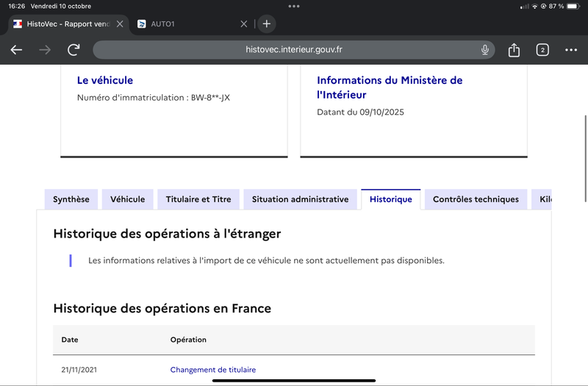Close the HistoVec tab
The height and width of the screenshot is (386, 588).
(x=120, y=24)
